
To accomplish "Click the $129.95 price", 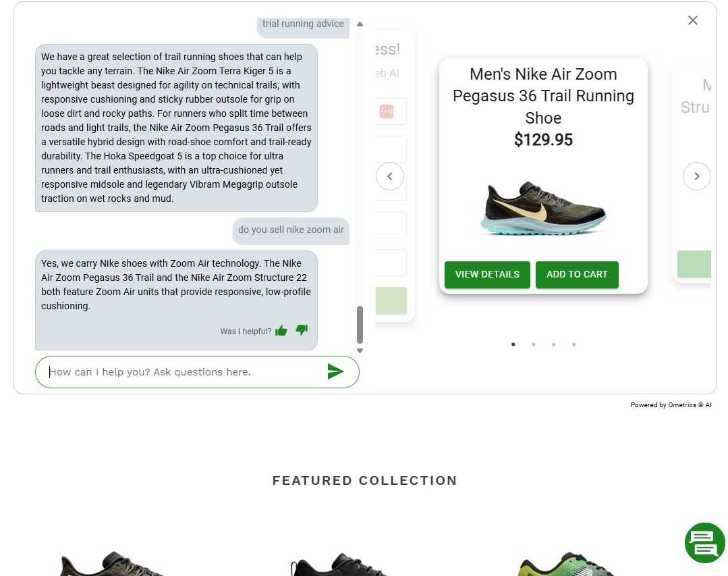I will point(543,140).
